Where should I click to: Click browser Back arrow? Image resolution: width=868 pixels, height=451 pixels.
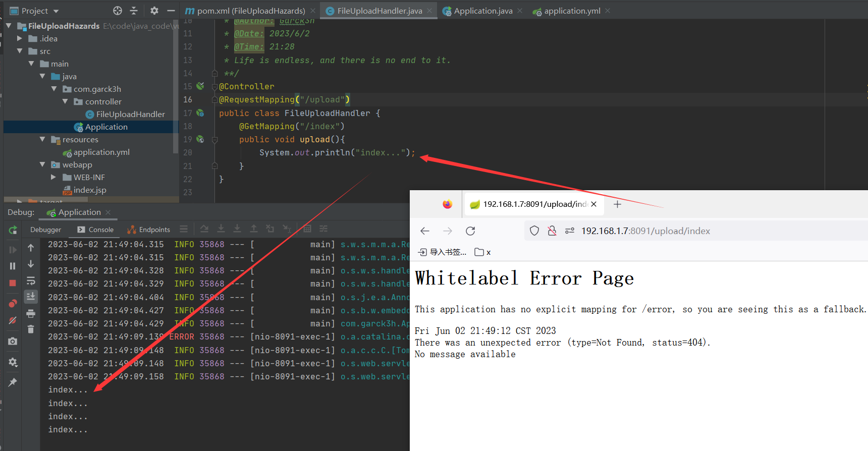(425, 231)
